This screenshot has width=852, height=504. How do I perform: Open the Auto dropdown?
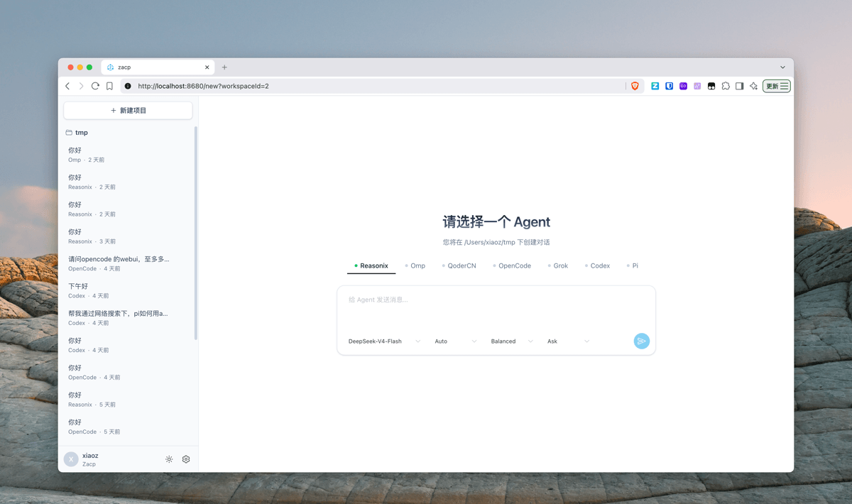[x=455, y=341]
